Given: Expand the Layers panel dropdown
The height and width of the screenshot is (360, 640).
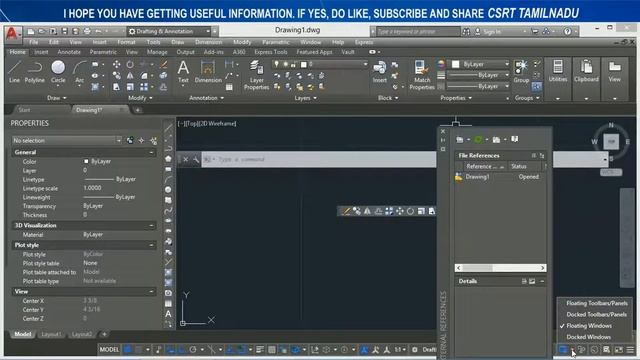Looking at the screenshot, I should pos(305,98).
